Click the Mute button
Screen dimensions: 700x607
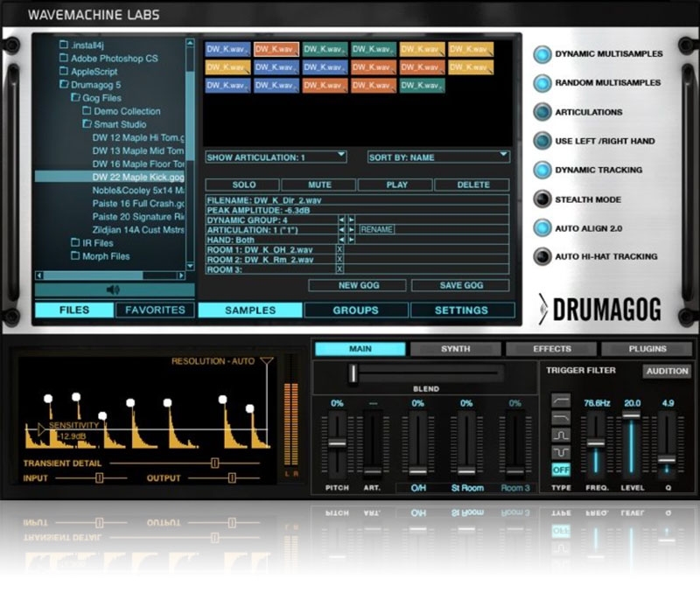coord(318,185)
